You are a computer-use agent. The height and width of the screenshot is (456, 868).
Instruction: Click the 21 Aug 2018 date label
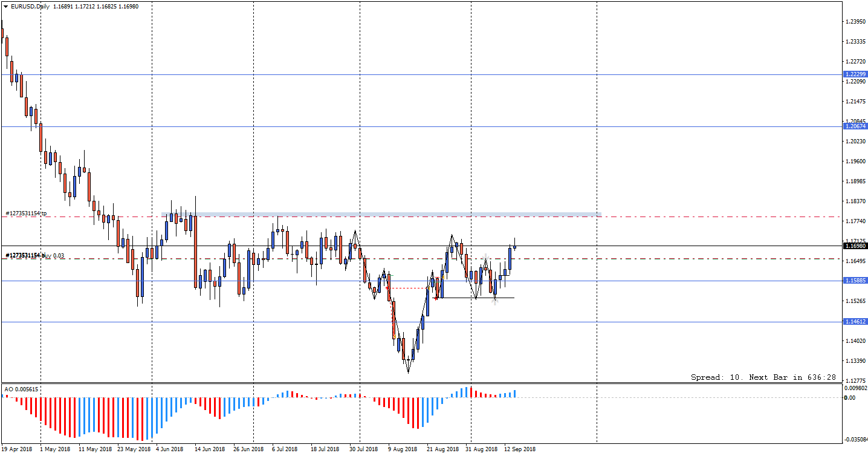(442, 449)
